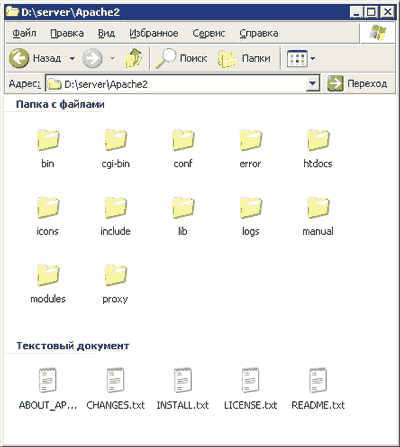Image resolution: width=400 pixels, height=447 pixels.
Task: Select the logs folder
Action: (251, 216)
